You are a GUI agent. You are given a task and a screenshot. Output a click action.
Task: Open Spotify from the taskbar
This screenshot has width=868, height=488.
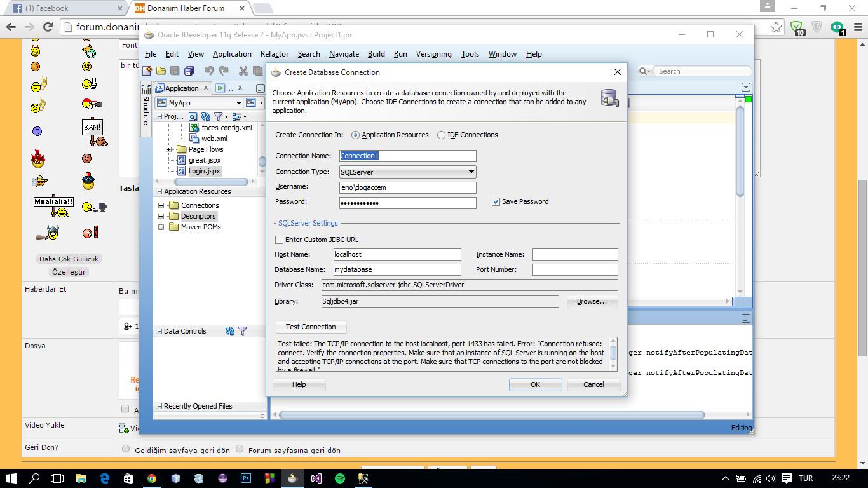[339, 478]
